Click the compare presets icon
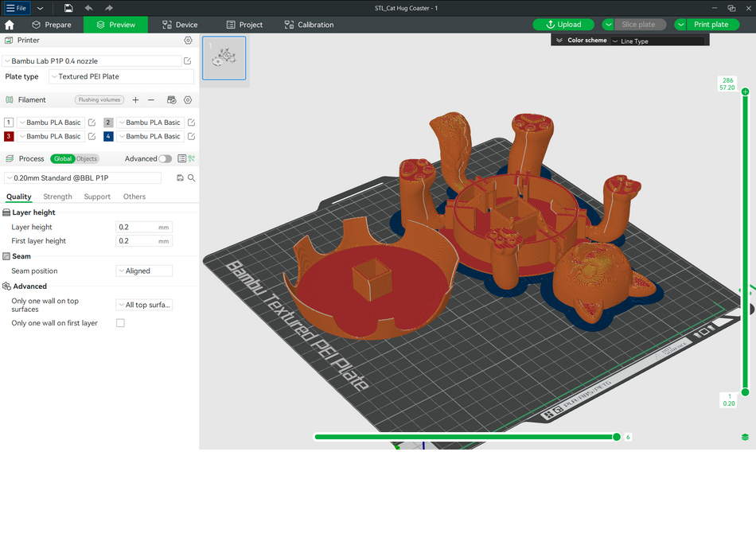This screenshot has width=756, height=557. [192, 159]
